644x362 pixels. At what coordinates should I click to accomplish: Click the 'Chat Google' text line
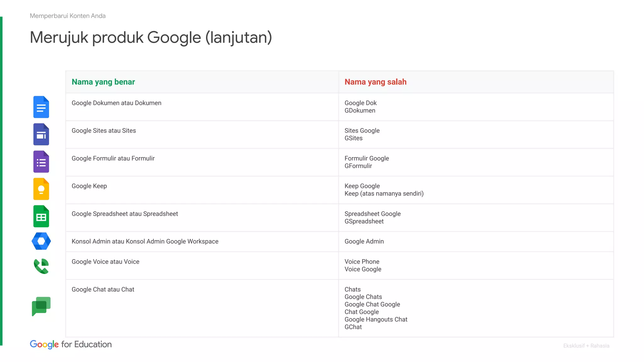point(362,312)
